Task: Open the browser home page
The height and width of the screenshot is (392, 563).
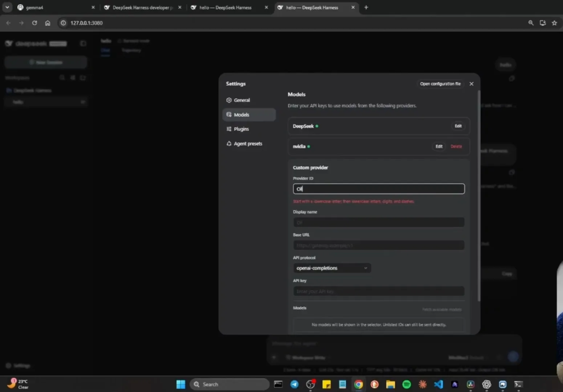Action: point(48,23)
